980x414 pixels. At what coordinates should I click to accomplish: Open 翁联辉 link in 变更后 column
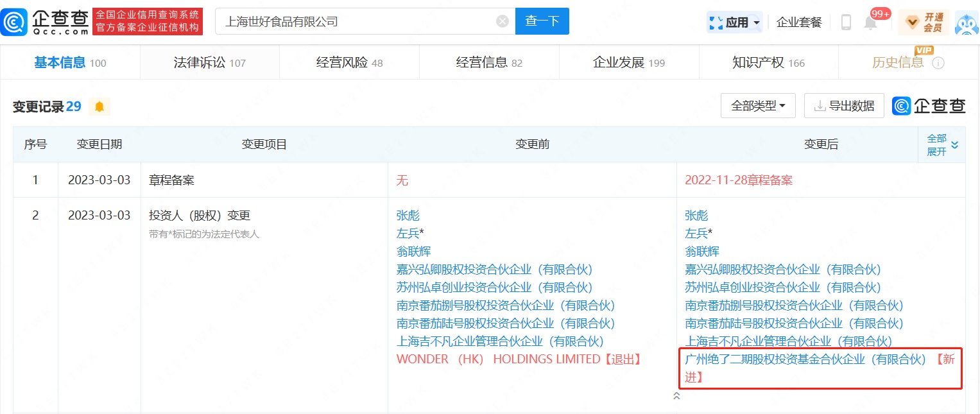click(702, 252)
